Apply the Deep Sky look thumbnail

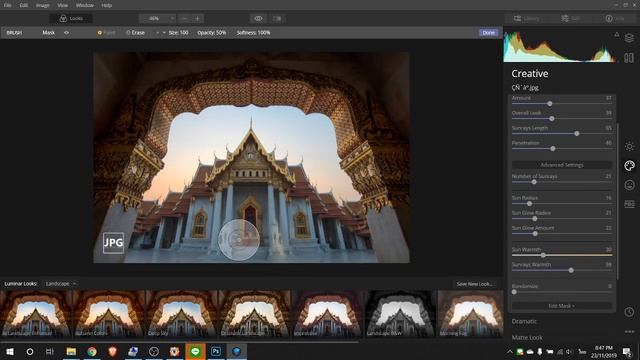(182, 313)
